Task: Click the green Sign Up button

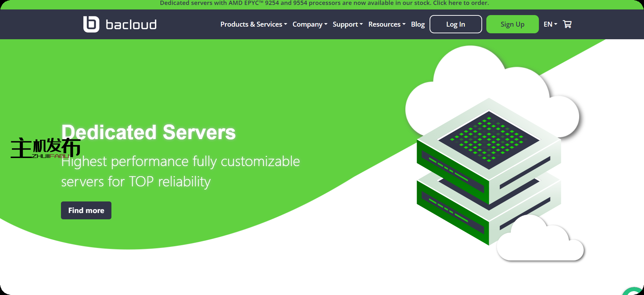Action: [512, 24]
